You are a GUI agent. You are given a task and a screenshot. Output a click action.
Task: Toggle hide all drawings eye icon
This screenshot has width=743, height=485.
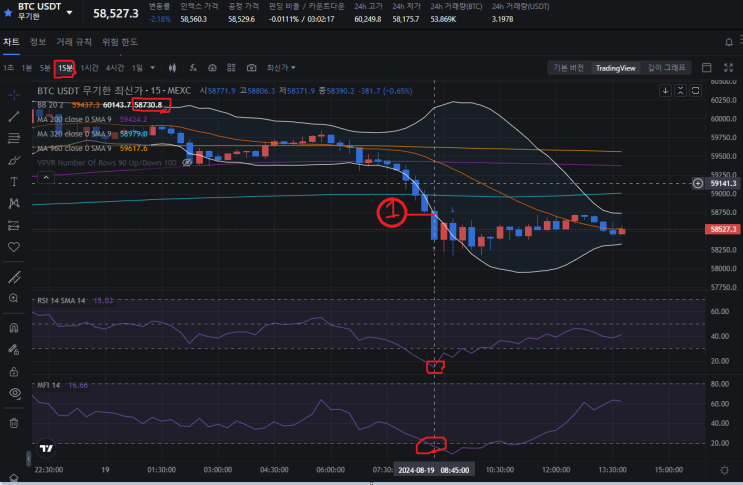(x=15, y=393)
